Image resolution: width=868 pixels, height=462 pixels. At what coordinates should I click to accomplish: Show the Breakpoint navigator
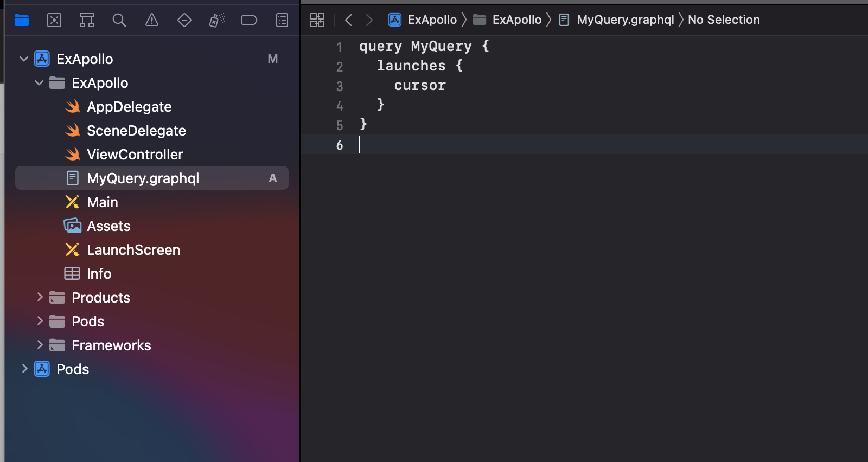click(x=250, y=21)
